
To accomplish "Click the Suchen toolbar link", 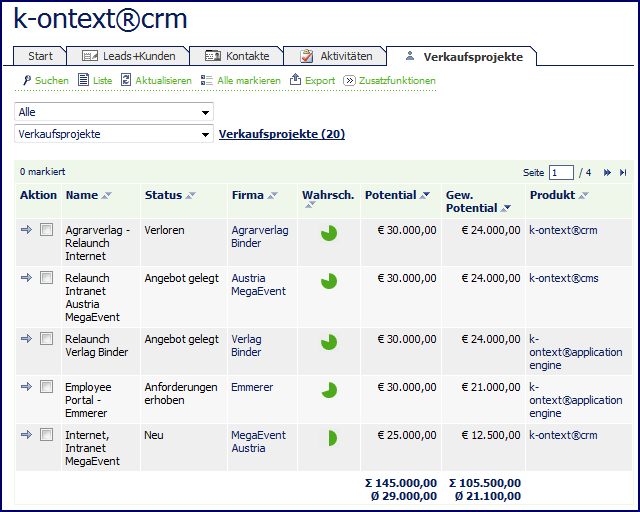I will coord(51,80).
